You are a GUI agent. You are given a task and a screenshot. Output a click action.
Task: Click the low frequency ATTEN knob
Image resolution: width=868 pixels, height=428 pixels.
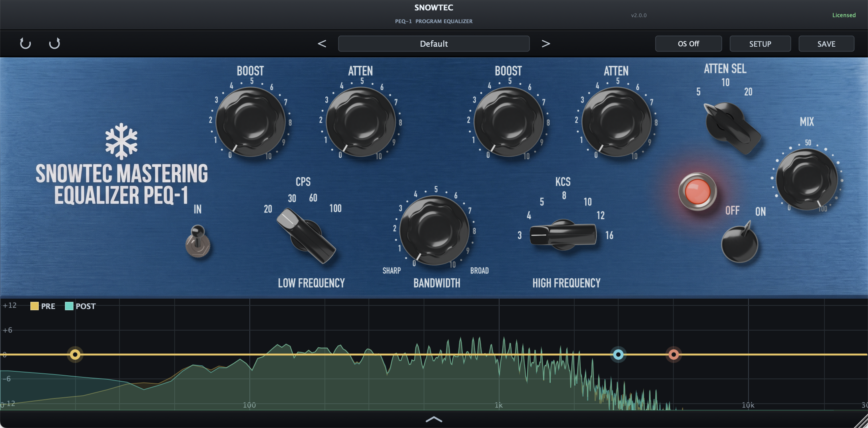tap(361, 121)
